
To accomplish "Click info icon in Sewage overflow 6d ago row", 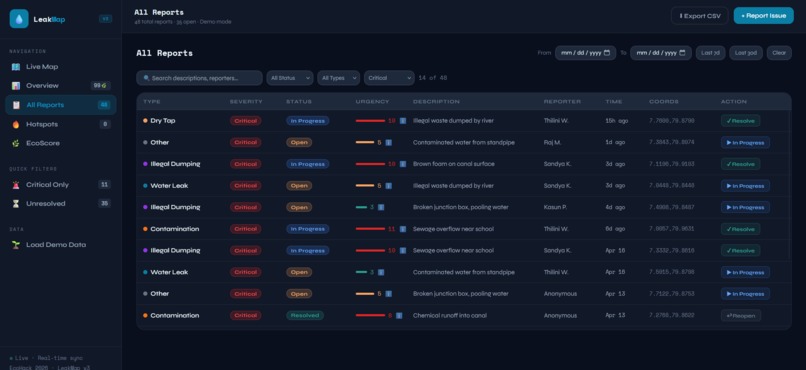I will pos(403,229).
